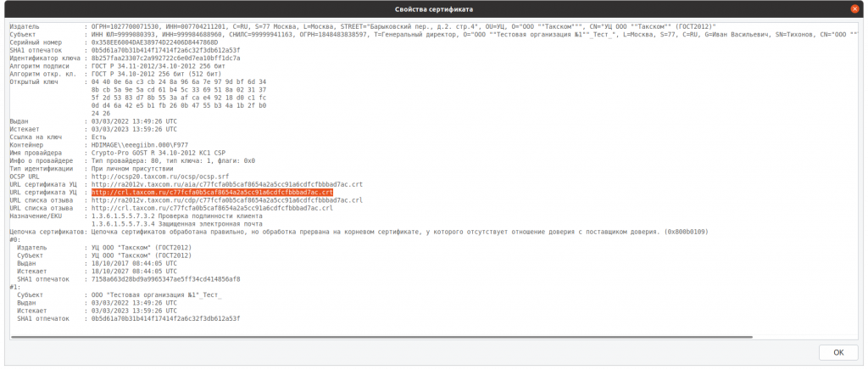Select key identifier 8b257faa23307c2a992722c6e0d7ea10bff1dc7a

click(165, 59)
